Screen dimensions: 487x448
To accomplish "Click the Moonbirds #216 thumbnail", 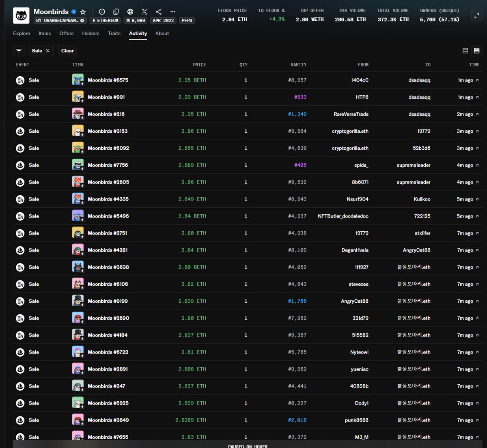I will pos(78,114).
